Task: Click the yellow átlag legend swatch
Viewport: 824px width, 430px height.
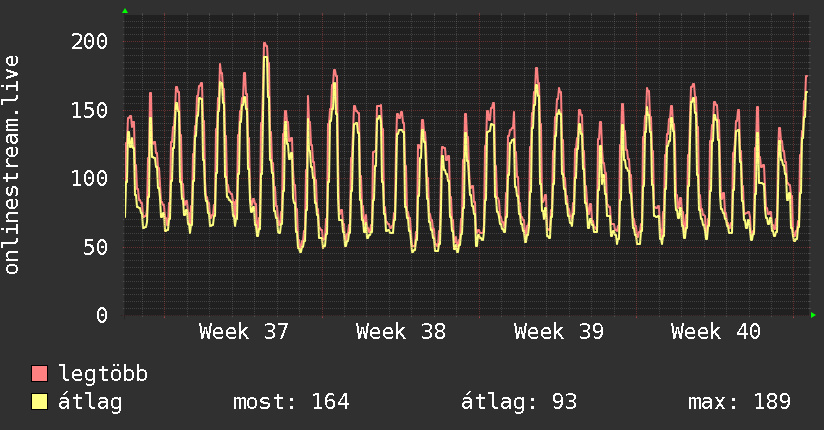Action: (39, 401)
